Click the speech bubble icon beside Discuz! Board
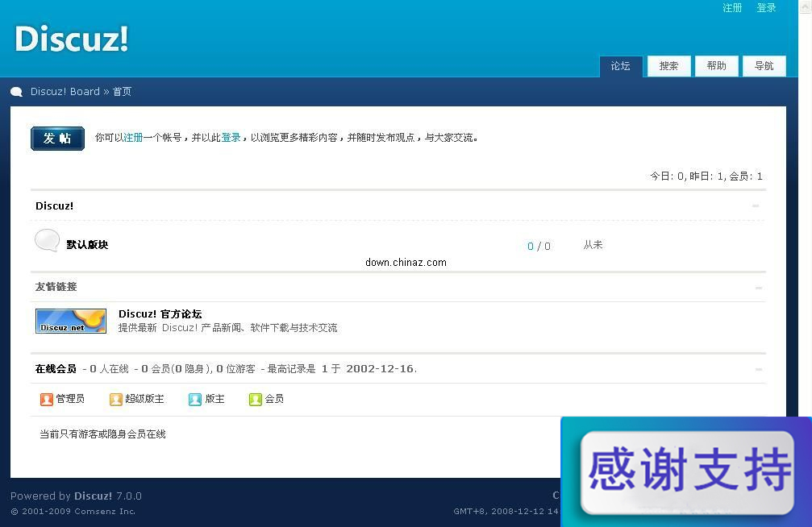Viewport: 812px width, 527px height. pyautogui.click(x=17, y=92)
